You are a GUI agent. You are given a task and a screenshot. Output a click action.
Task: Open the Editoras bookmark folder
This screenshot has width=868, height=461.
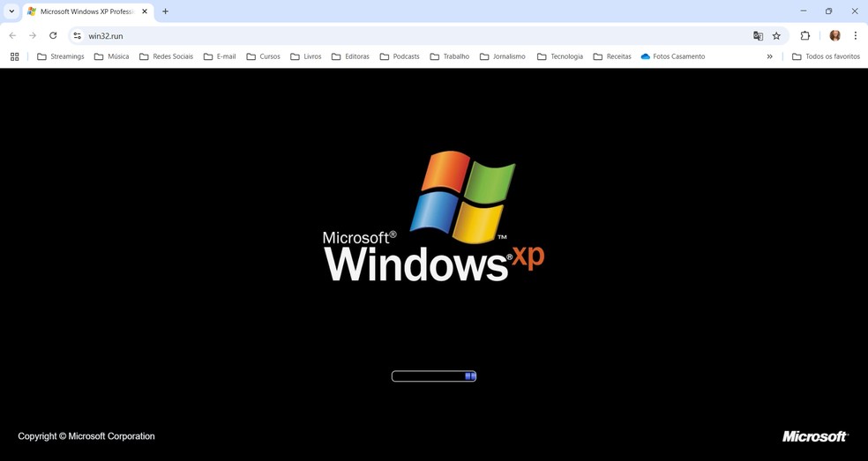(350, 56)
